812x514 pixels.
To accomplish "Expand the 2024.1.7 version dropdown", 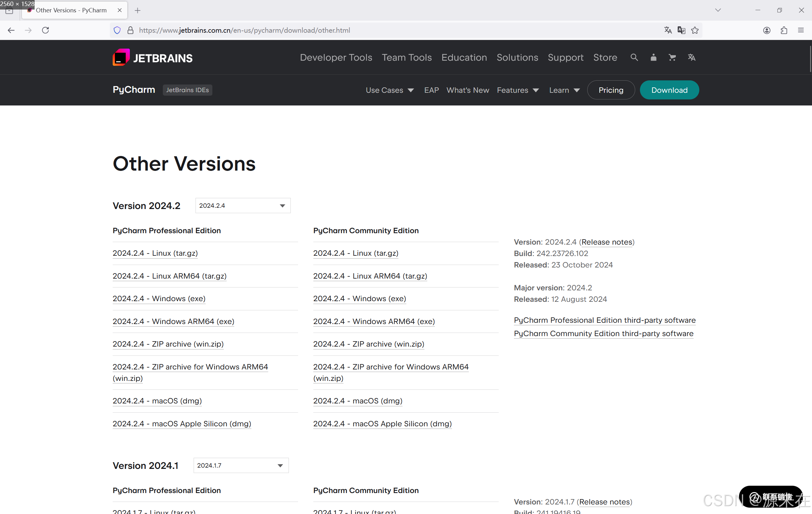I will pos(241,465).
